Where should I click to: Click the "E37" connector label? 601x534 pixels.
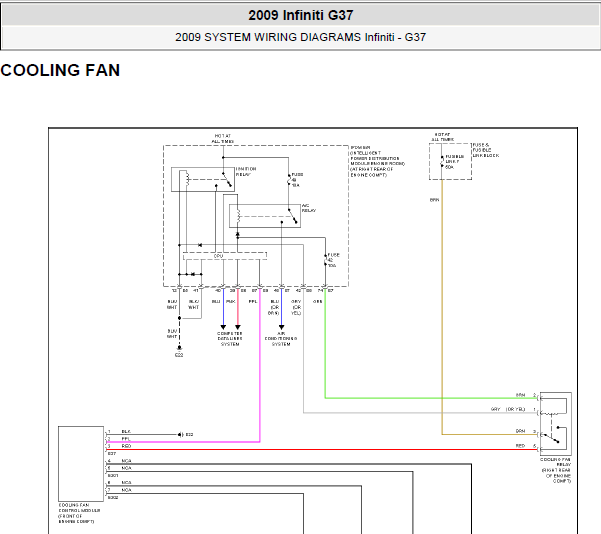pos(112,453)
